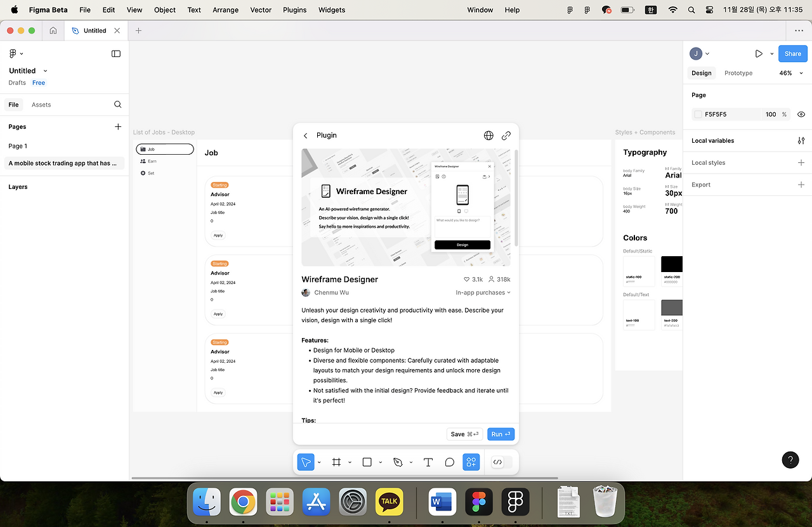
Task: Select the Frame tool
Action: tap(337, 462)
